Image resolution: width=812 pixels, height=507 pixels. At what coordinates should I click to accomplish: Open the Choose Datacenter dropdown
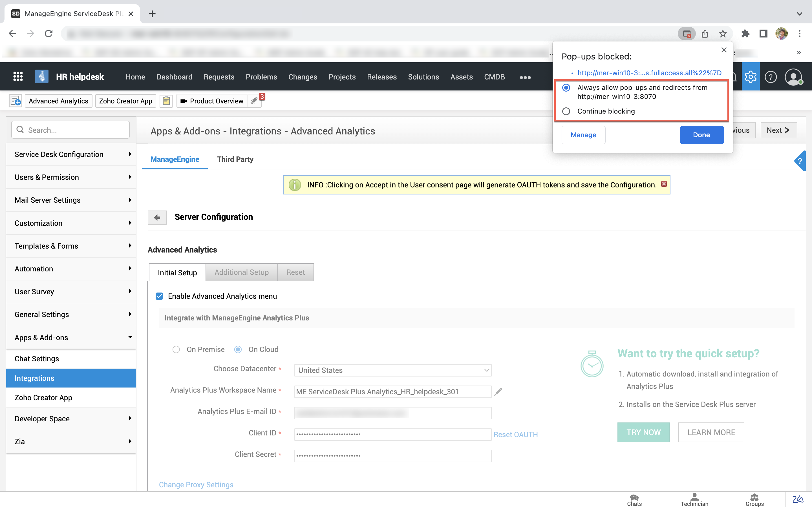tap(392, 370)
